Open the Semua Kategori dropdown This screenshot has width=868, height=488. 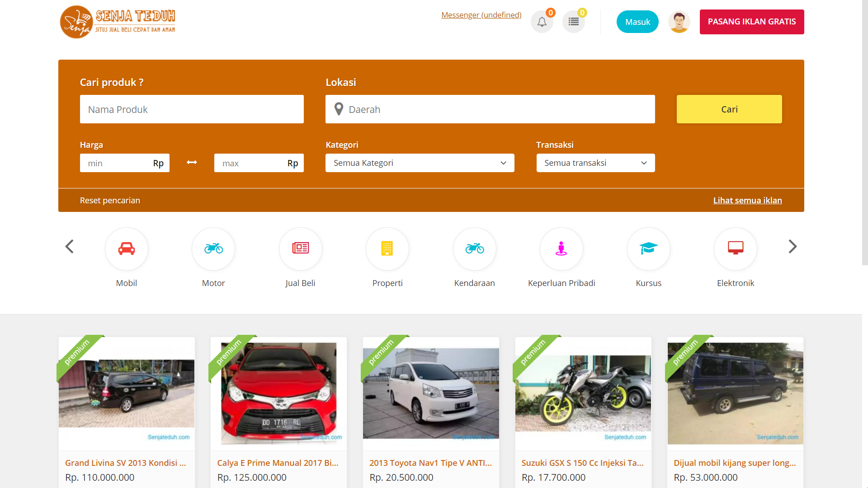click(420, 163)
